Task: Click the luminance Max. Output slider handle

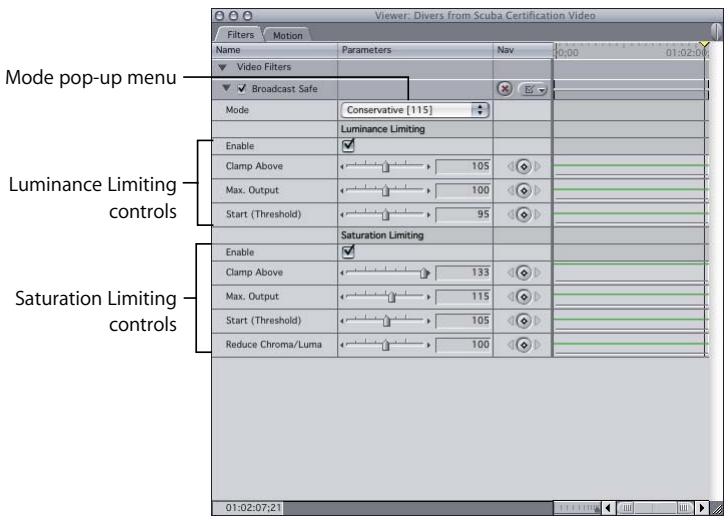Action: pos(386,190)
